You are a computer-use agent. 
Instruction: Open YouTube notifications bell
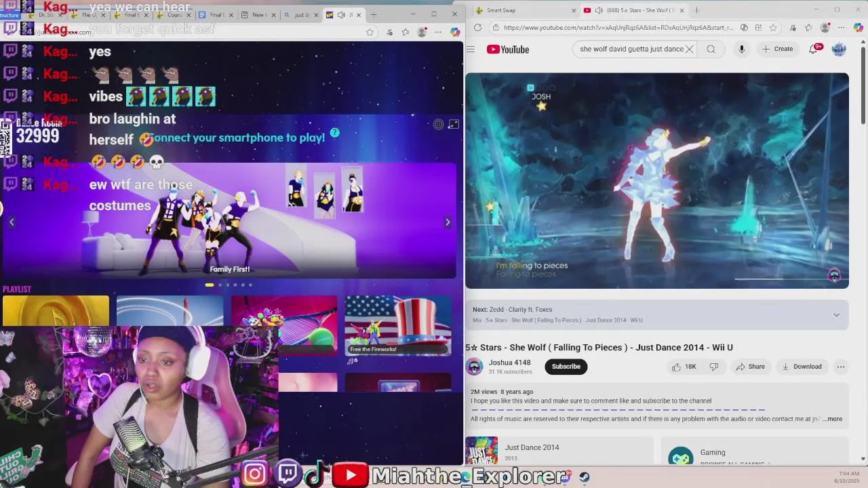pos(814,49)
